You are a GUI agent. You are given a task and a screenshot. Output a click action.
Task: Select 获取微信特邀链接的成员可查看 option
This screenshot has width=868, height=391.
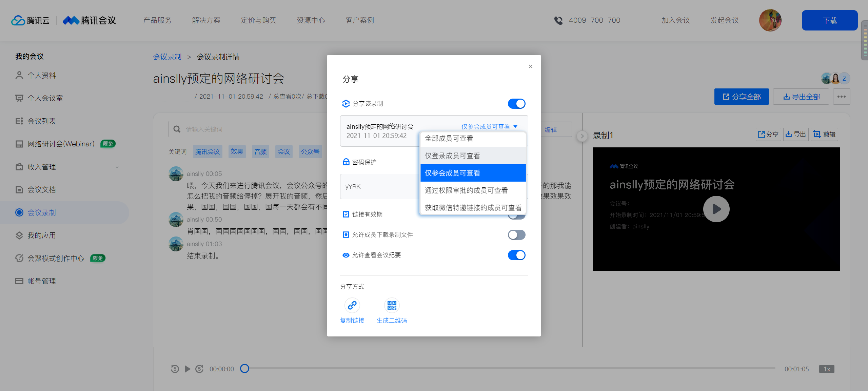(x=473, y=208)
